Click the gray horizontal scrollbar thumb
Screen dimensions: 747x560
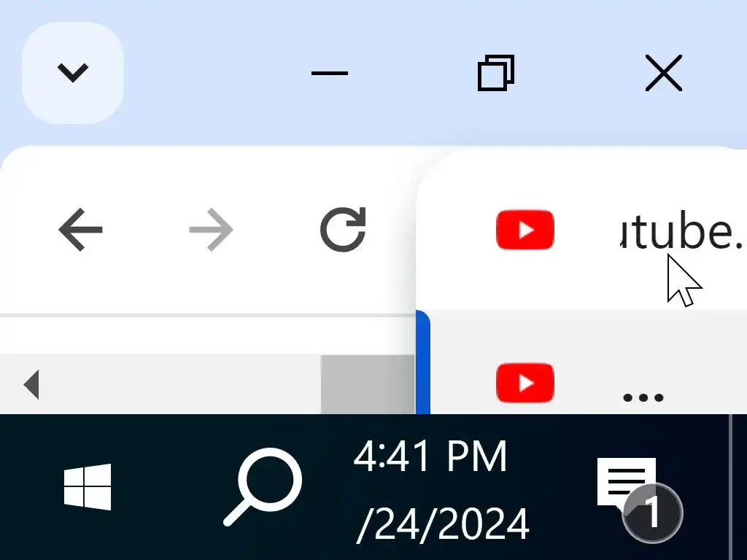point(368,384)
